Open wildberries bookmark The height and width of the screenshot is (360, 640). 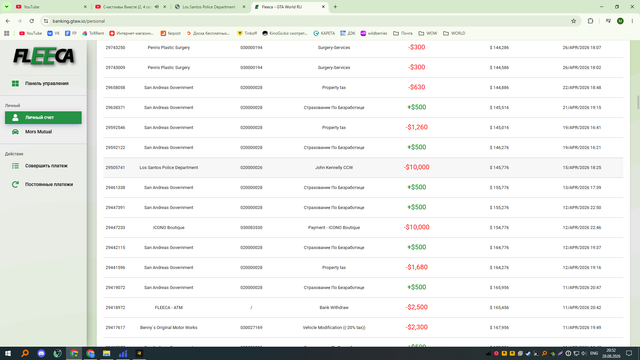coord(374,33)
